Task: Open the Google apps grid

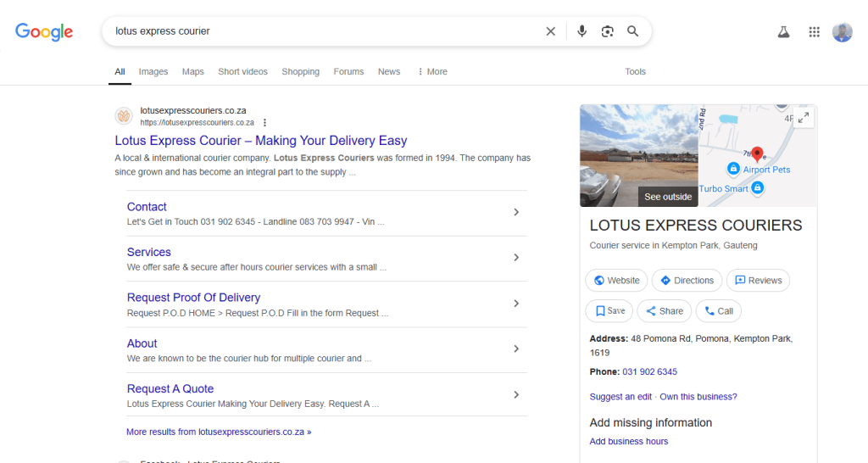Action: tap(814, 32)
